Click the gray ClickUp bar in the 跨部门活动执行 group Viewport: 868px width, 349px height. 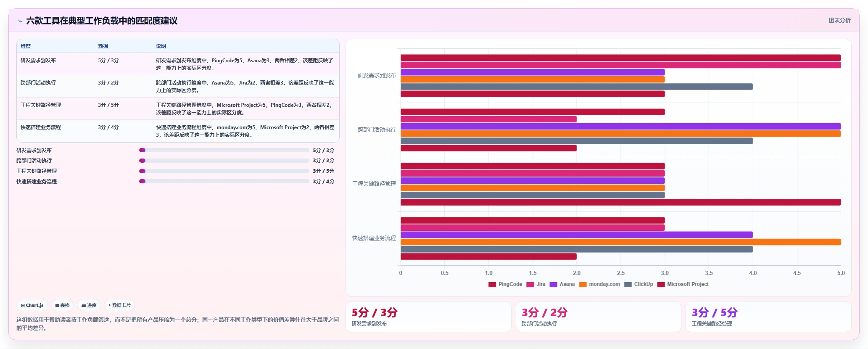577,141
